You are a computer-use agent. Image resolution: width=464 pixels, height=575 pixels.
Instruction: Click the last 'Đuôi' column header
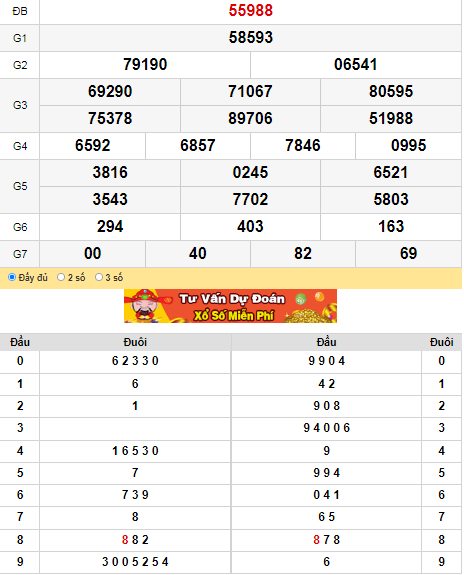(x=442, y=342)
